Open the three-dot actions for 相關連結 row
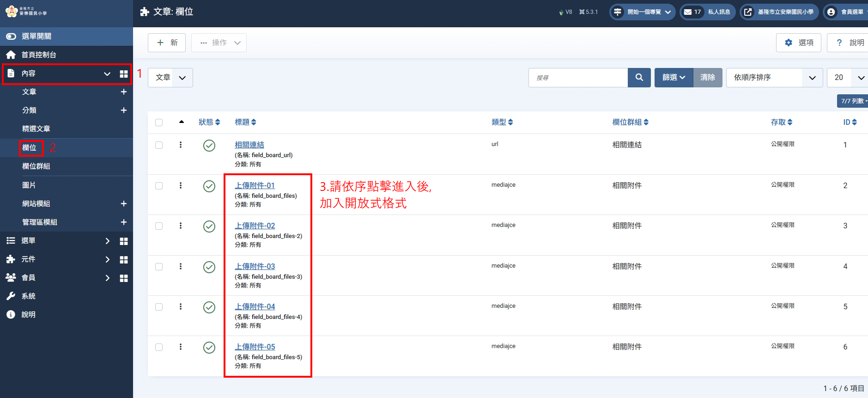Viewport: 868px width, 398px height. 181,145
